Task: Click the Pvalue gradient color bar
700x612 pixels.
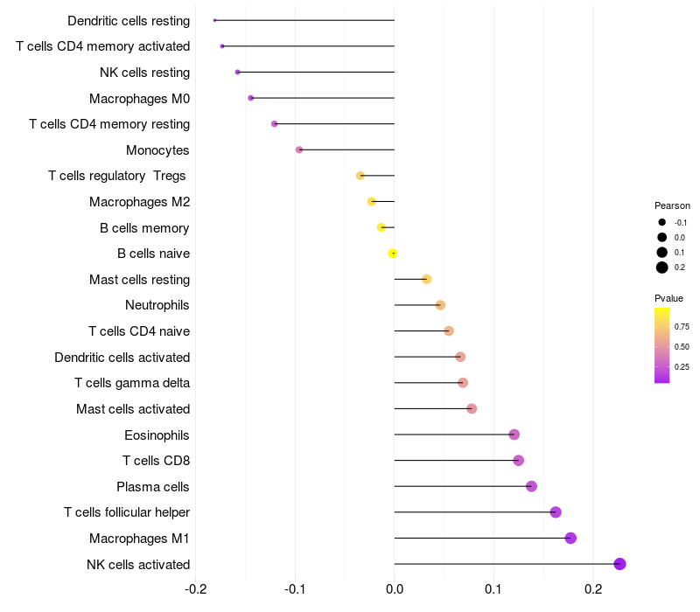Action: pos(662,345)
